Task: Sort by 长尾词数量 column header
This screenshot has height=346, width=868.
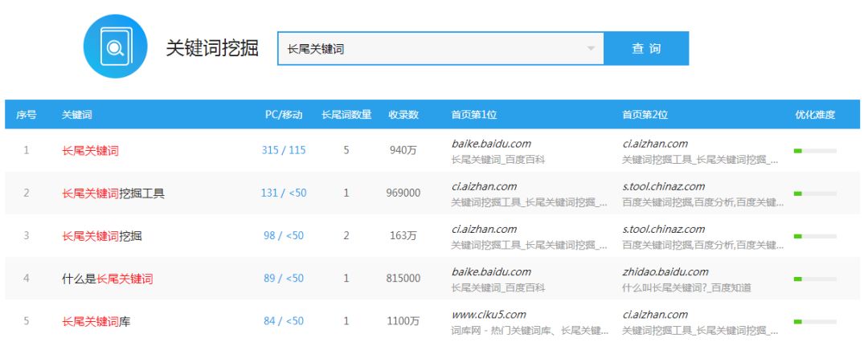Action: click(346, 115)
